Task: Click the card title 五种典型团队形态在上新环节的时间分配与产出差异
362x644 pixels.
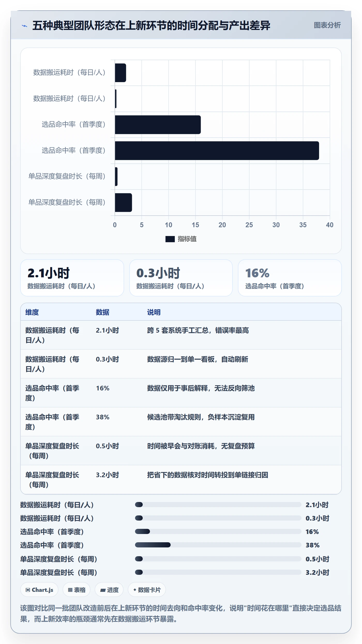Action: (151, 26)
